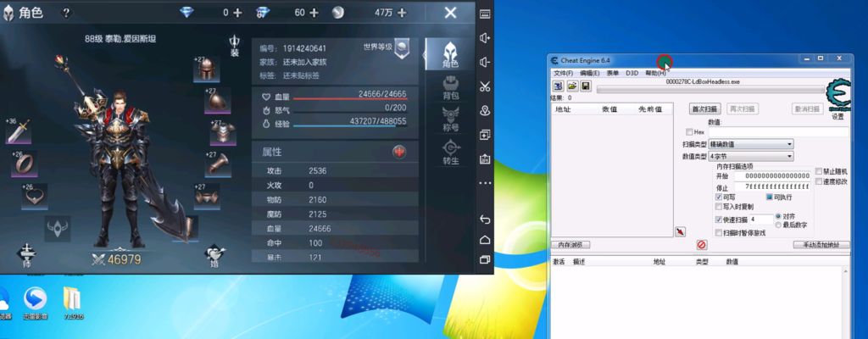This screenshot has height=339, width=868.
Task: Click the Cheat Engine logo settings icon
Action: 838,96
